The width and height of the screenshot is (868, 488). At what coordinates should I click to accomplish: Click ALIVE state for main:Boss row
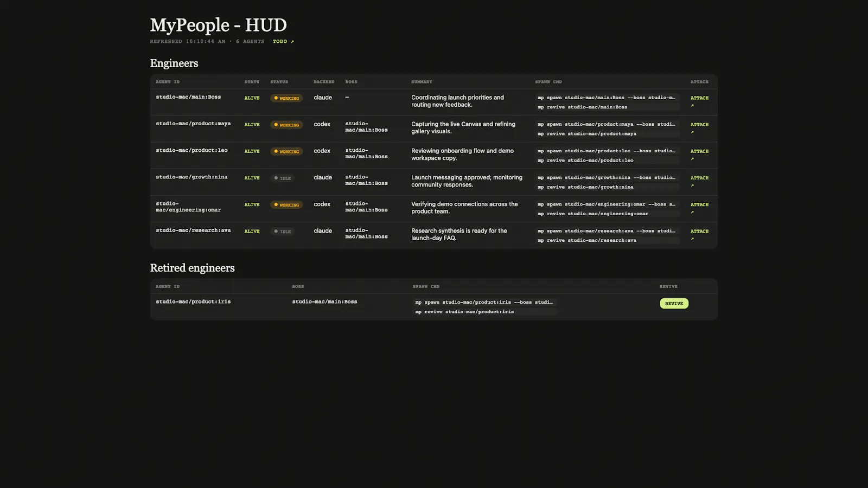[252, 98]
